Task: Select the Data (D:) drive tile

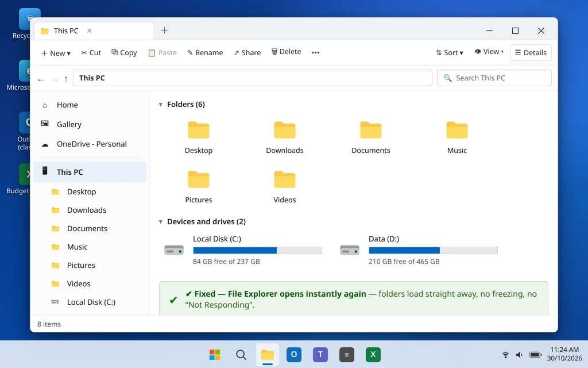Action: click(x=419, y=250)
